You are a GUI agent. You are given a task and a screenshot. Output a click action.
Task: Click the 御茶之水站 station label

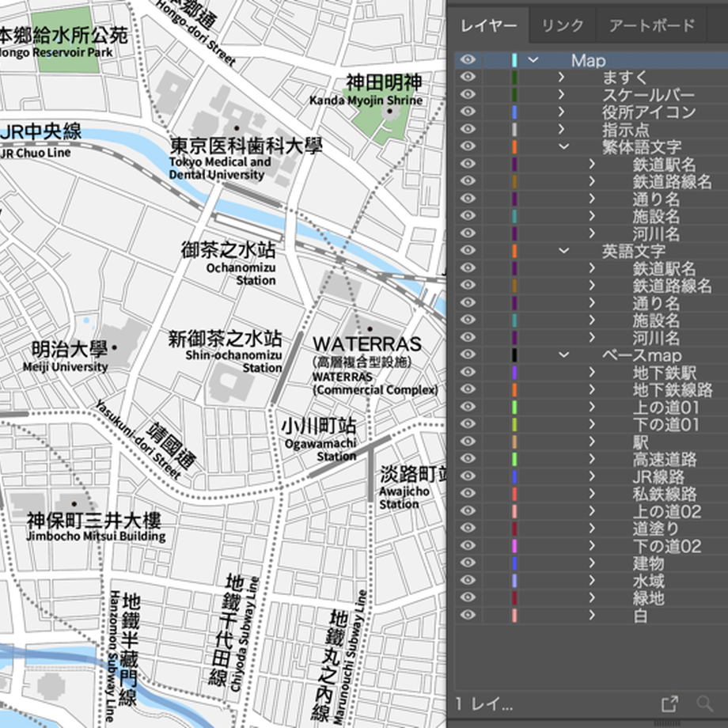tap(228, 250)
